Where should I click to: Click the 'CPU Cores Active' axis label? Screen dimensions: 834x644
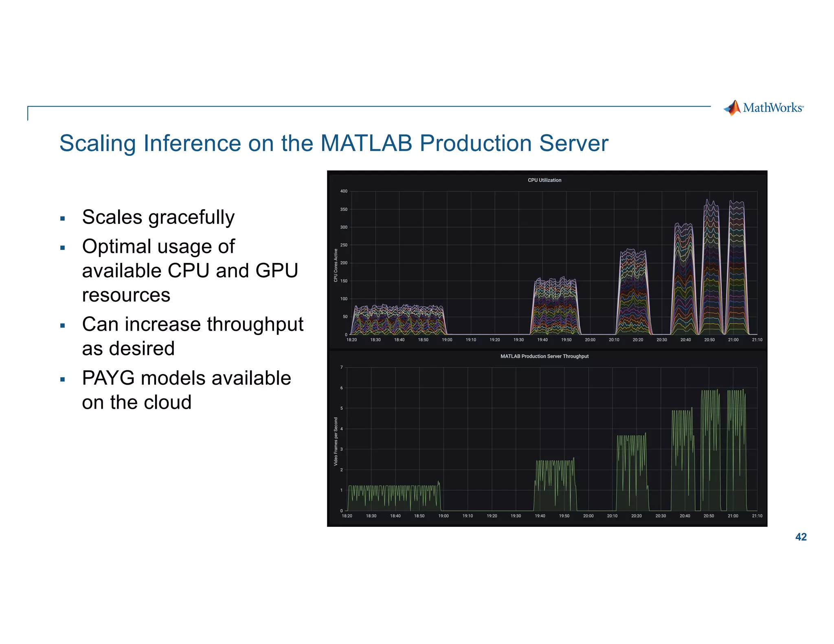(336, 265)
